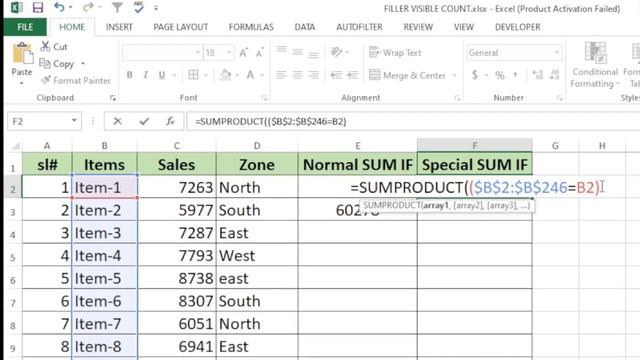Click the Align Right icon
Image resolution: width=640 pixels, height=360 pixels.
(x=313, y=75)
